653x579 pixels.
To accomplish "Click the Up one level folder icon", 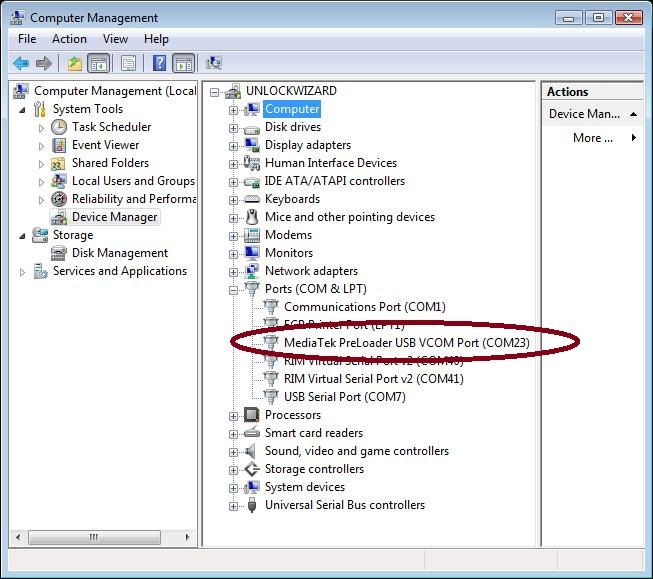I will 74,63.
